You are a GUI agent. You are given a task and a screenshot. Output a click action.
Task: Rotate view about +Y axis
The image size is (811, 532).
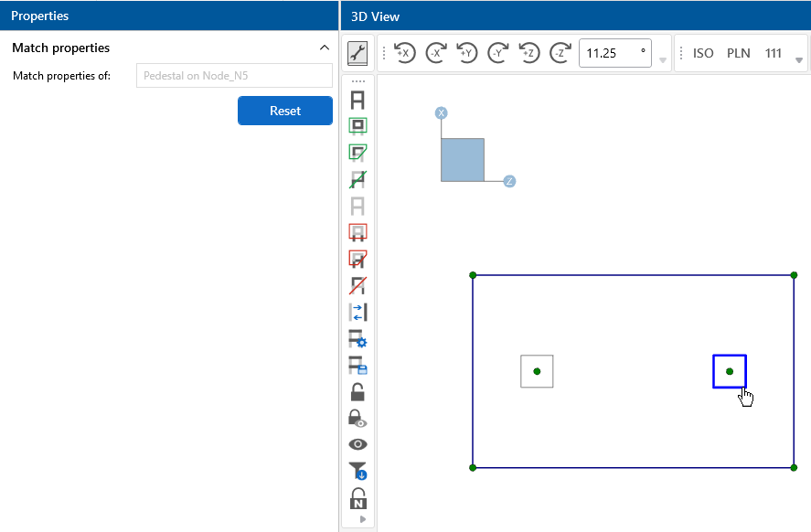point(466,53)
